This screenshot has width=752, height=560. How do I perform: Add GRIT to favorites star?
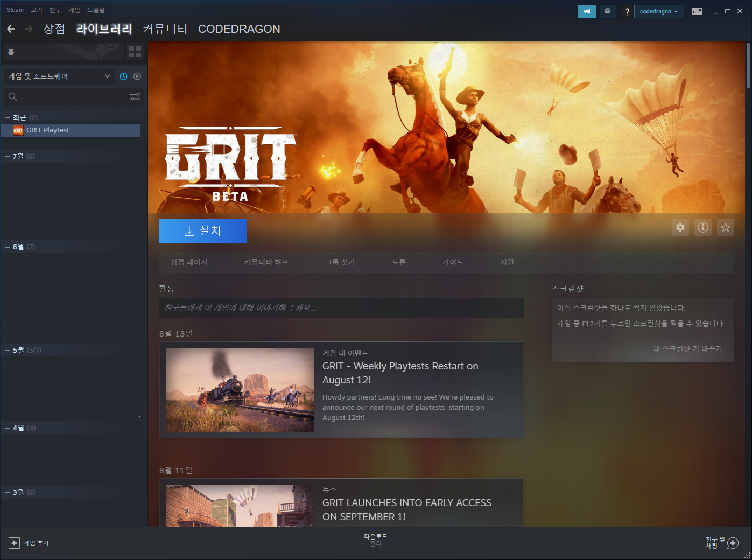726,227
